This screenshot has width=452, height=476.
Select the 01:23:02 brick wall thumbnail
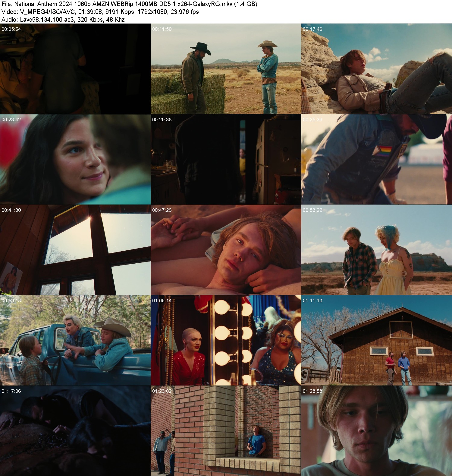226,431
